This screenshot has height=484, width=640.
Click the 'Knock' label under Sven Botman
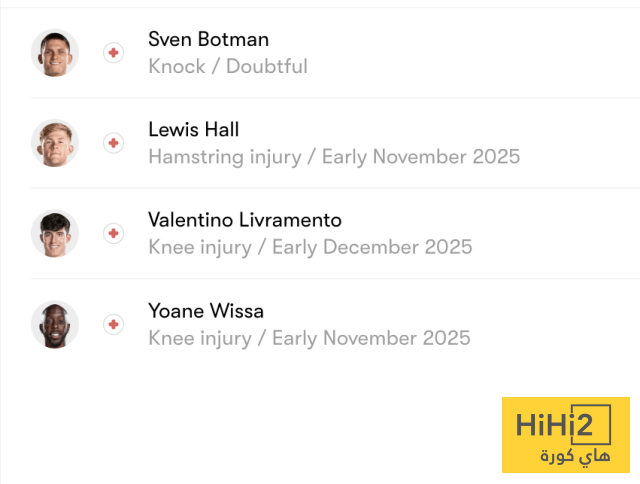(x=176, y=67)
